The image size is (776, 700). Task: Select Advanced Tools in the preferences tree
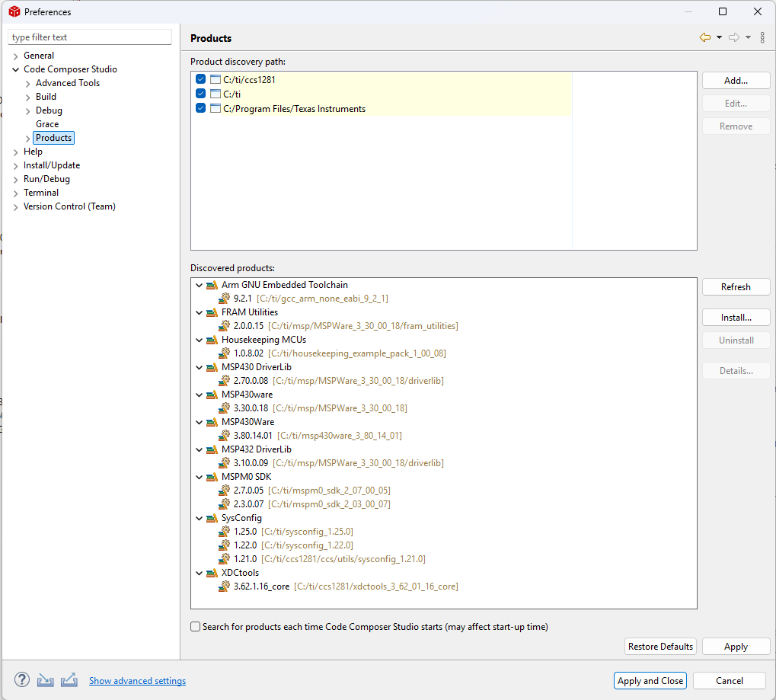tap(68, 83)
